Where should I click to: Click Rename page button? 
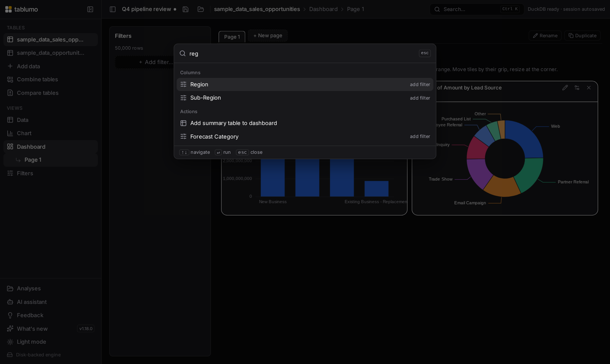click(x=545, y=36)
